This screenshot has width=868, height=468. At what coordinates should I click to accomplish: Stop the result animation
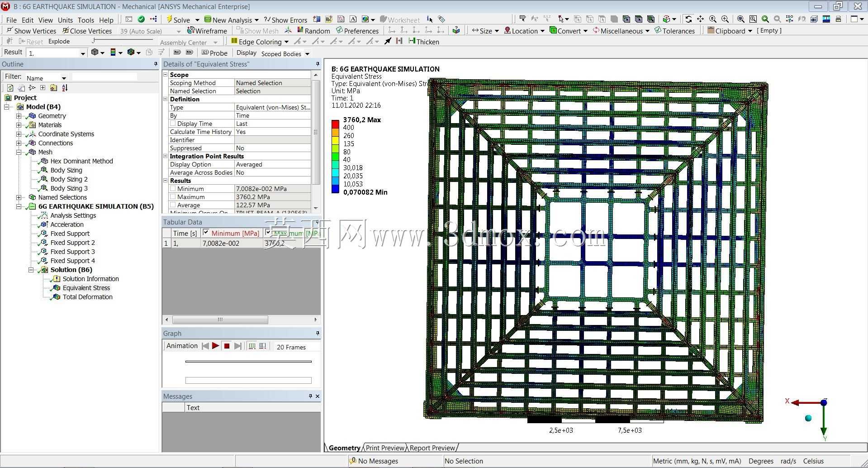click(227, 346)
